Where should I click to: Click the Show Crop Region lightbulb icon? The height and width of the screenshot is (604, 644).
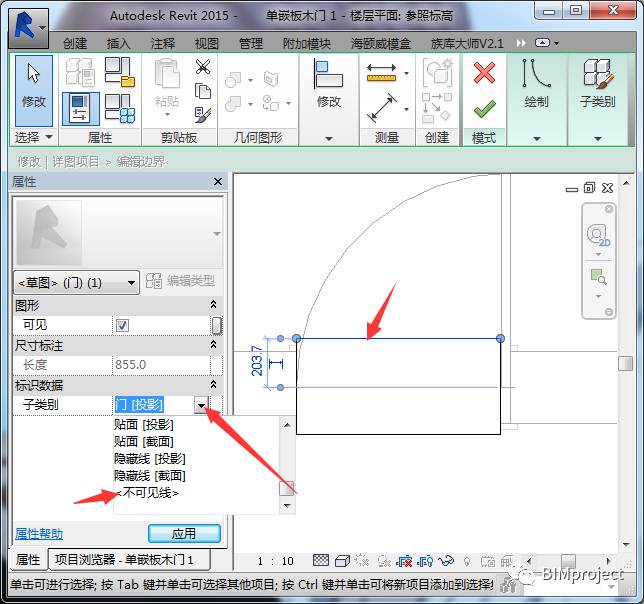(425, 561)
